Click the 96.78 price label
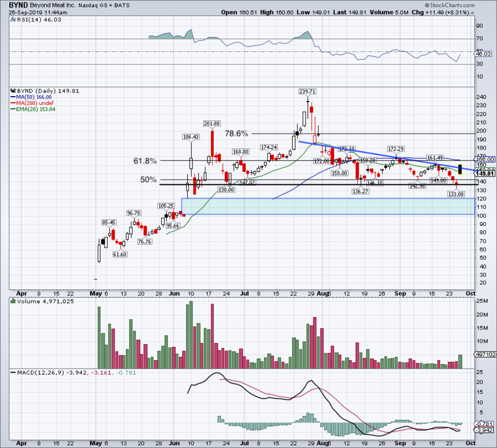Image resolution: width=497 pixels, height=448 pixels. tap(134, 213)
